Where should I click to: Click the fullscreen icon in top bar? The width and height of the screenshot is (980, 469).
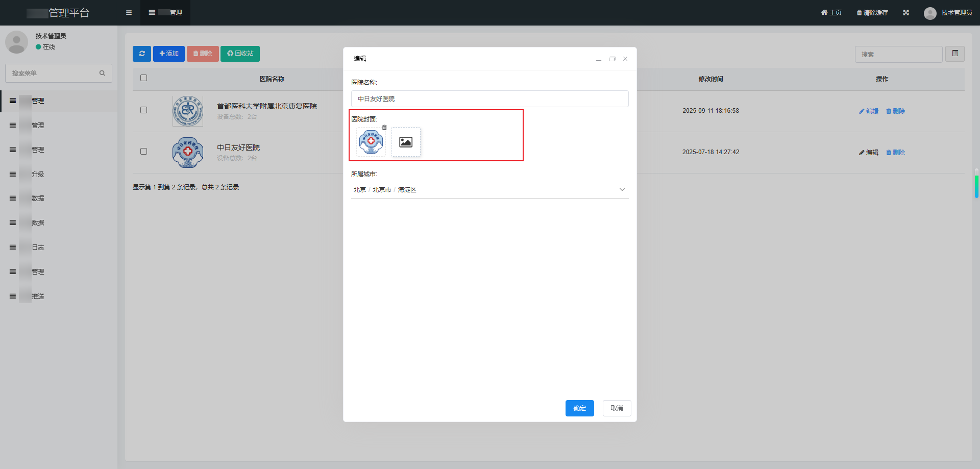tap(906, 13)
